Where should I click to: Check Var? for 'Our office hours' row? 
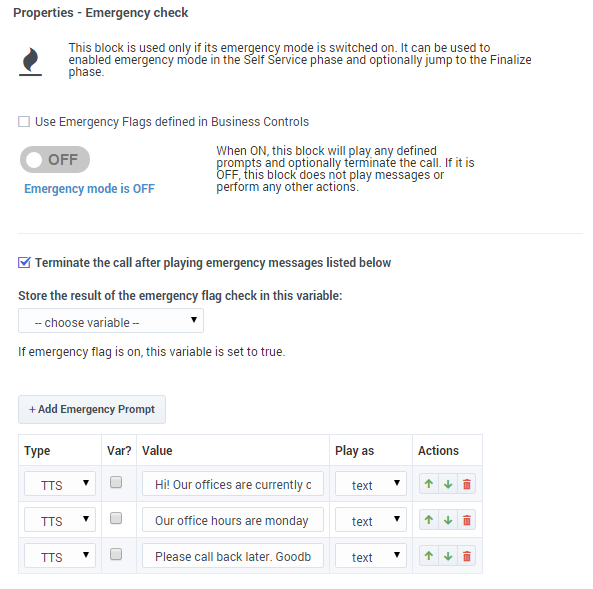pos(116,518)
